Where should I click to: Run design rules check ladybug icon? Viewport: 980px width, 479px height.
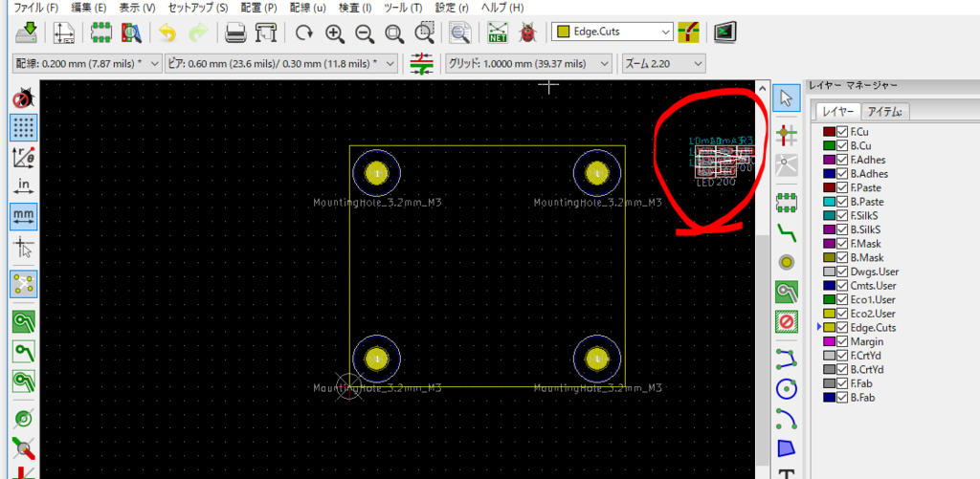click(x=528, y=32)
